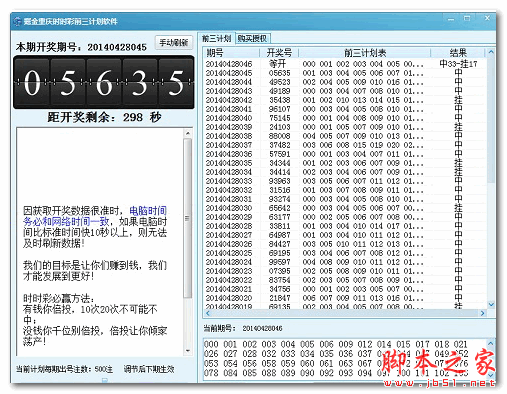Select row 20140428045 with 05635
The image size is (507, 394).
click(x=345, y=73)
